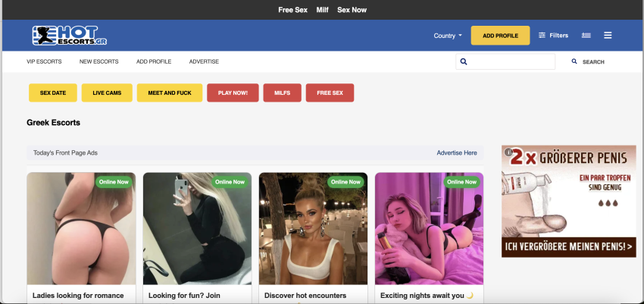Viewport: 644px width, 304px height.
Task: Click the Filters label in header
Action: [559, 36]
